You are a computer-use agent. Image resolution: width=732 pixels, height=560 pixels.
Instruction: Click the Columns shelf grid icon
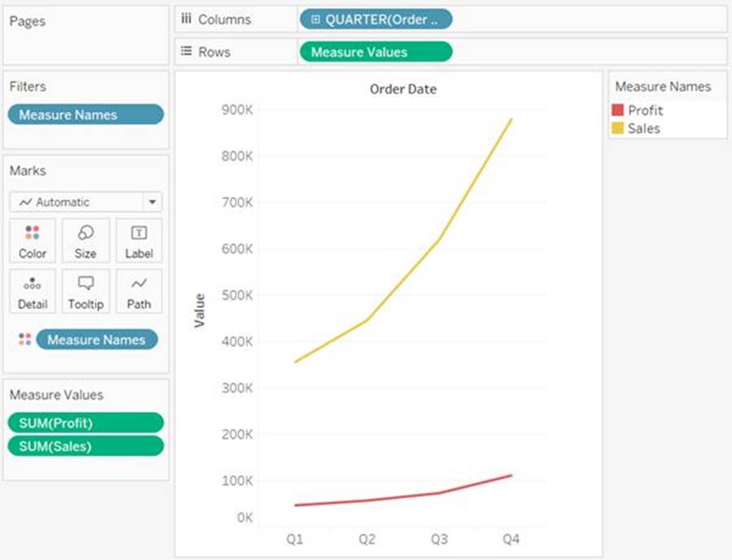tap(185, 20)
